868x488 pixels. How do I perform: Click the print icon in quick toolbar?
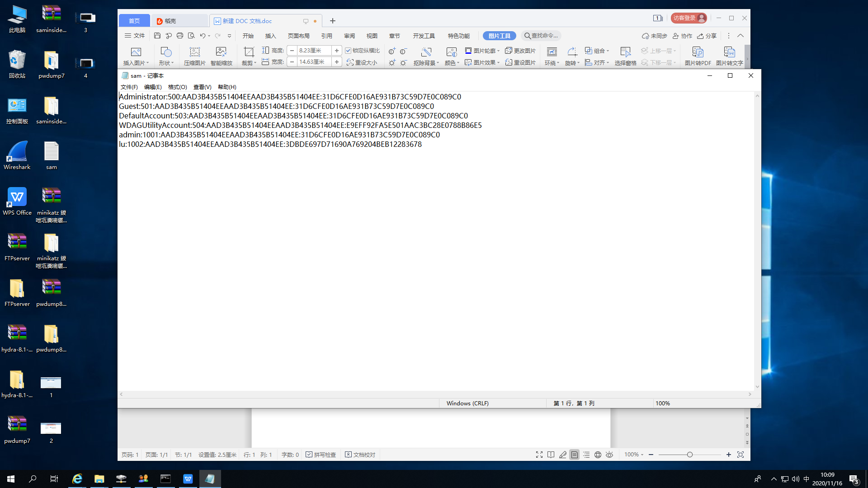(180, 36)
